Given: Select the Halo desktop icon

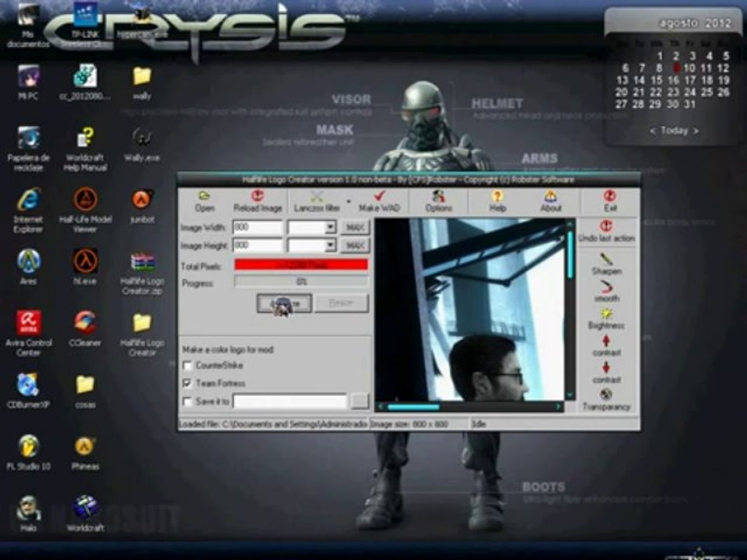Looking at the screenshot, I should [29, 508].
